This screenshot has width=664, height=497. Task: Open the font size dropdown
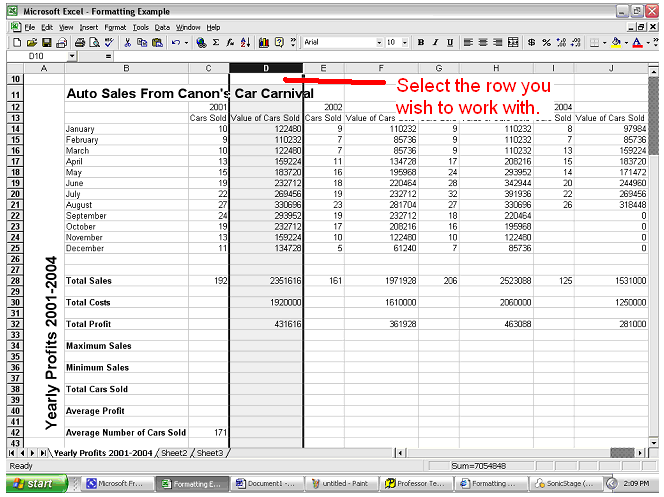click(x=405, y=43)
